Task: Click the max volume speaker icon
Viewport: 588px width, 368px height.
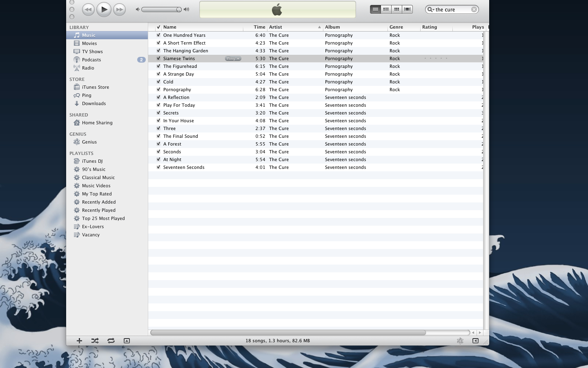Action: click(187, 9)
